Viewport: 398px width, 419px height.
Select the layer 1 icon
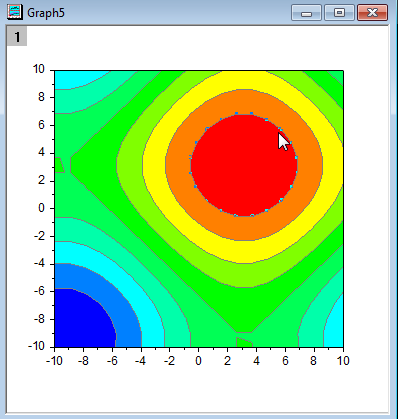click(x=17, y=36)
